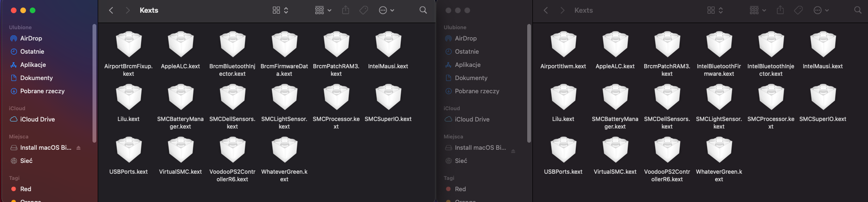Image resolution: width=868 pixels, height=202 pixels.
Task: Select WhateverGreen.kext in left window
Action: [x=284, y=159]
